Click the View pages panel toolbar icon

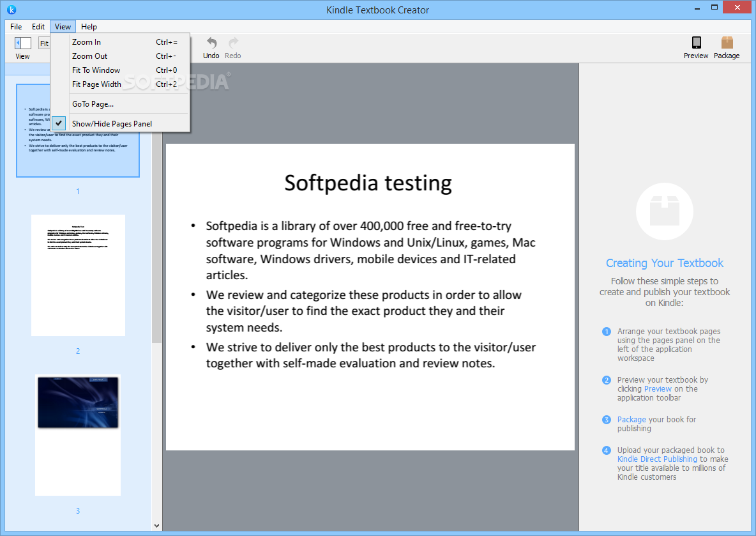22,43
